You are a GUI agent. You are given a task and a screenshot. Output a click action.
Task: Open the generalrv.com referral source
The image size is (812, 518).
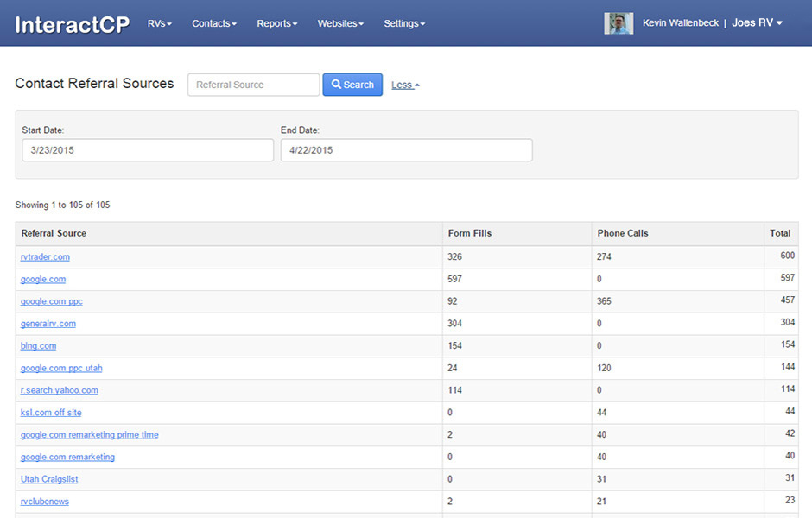pyautogui.click(x=48, y=324)
